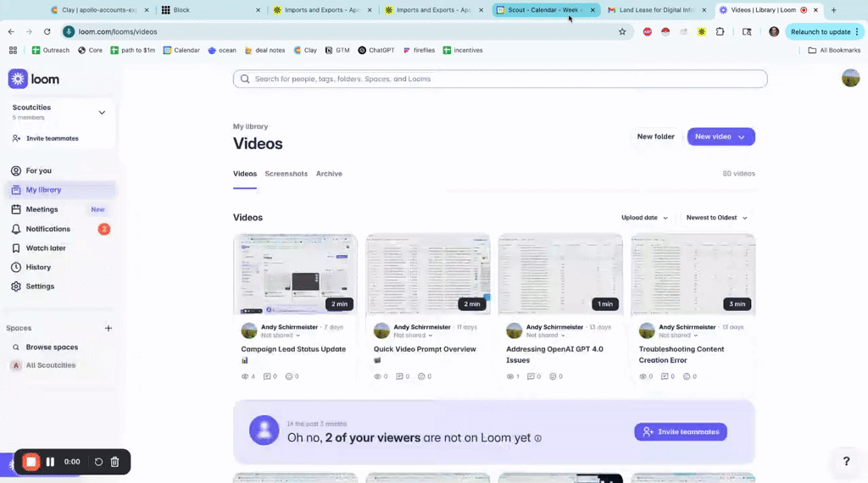Screen dimensions: 868x483
Task: Open the Newest to Oldest order dropdown
Action: tap(716, 218)
